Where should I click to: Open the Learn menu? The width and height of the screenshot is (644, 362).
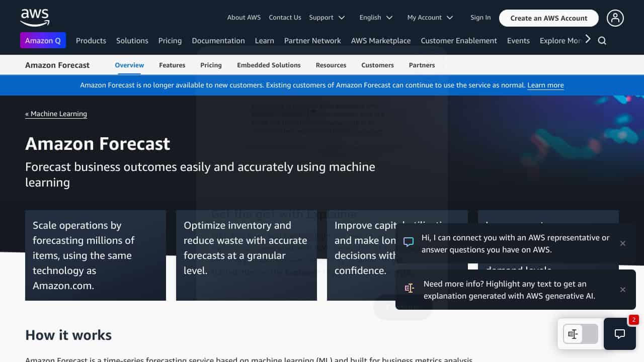point(265,41)
